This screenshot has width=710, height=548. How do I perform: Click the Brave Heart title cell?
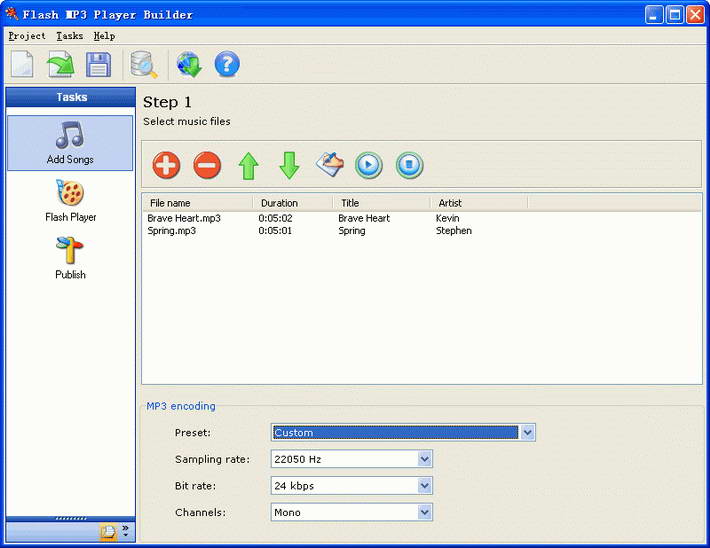(x=364, y=218)
